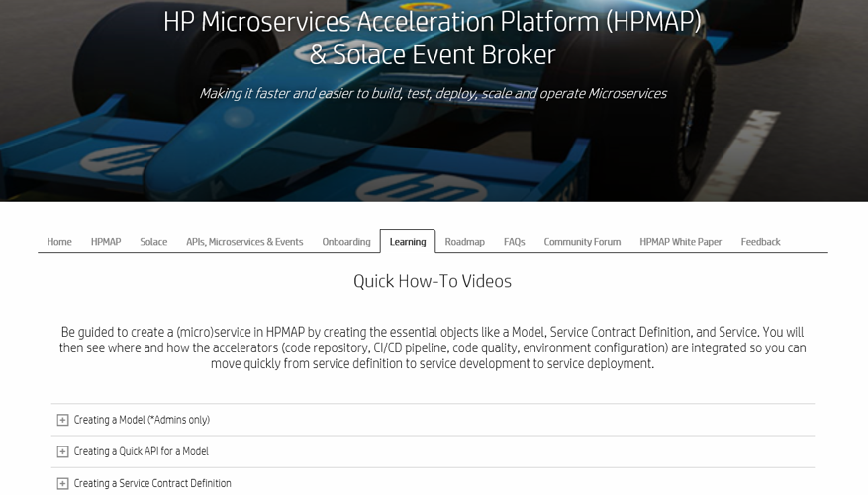Viewport: 868px width, 495px height.
Task: Navigate to the Community Forum tab
Action: pyautogui.click(x=582, y=242)
